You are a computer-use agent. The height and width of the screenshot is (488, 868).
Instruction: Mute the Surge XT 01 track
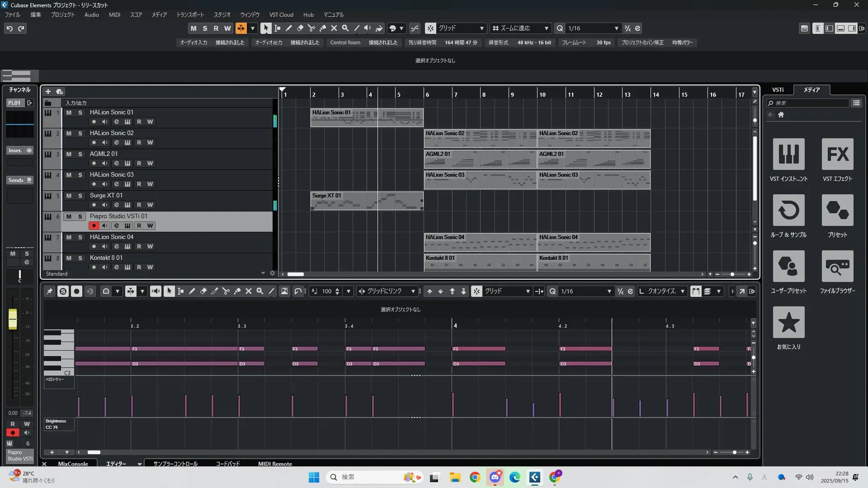(x=69, y=196)
